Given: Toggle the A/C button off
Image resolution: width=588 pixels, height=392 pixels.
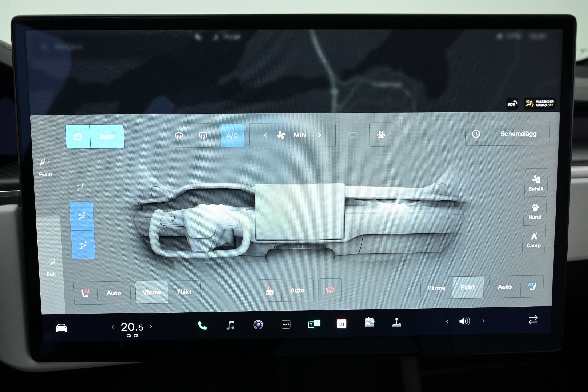Looking at the screenshot, I should 232,135.
